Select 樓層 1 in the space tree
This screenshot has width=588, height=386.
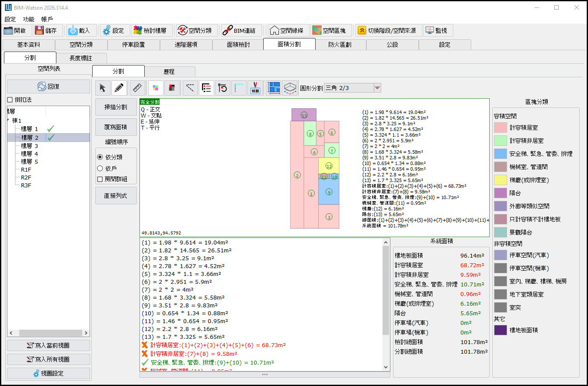[30, 129]
